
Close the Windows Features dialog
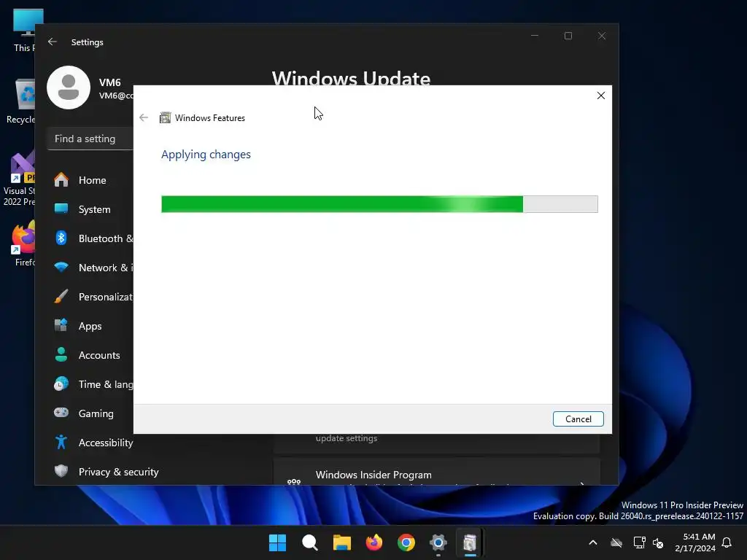click(x=601, y=96)
